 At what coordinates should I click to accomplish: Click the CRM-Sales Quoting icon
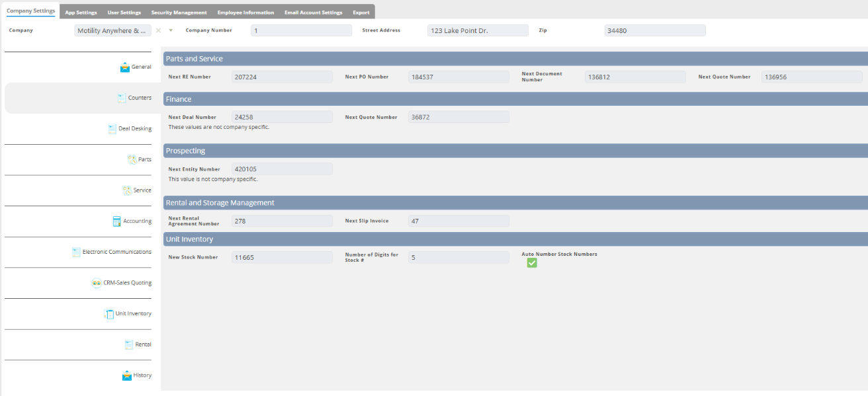pos(97,283)
